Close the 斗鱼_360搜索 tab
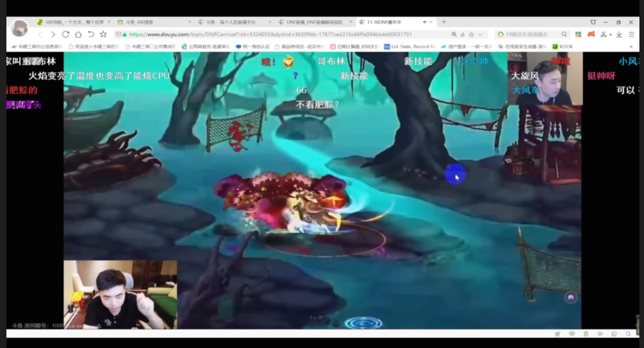644x348 pixels. point(189,22)
